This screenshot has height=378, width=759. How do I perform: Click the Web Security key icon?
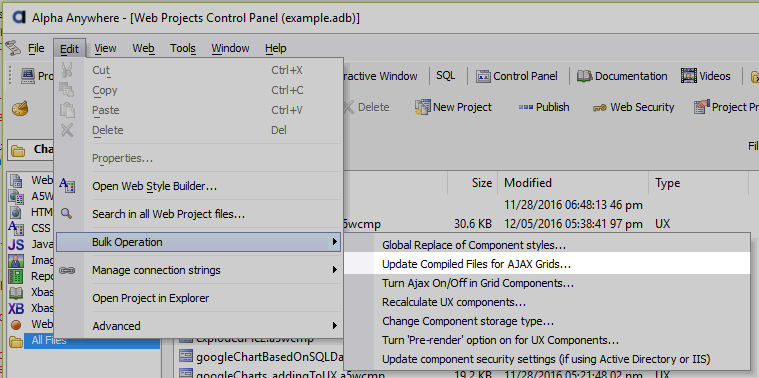(600, 108)
